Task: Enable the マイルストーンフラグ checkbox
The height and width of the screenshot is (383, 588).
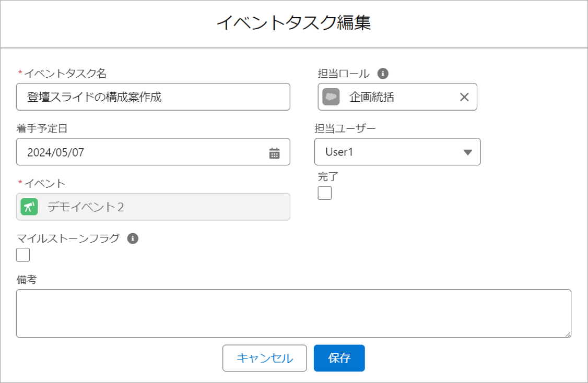Action: coord(23,255)
